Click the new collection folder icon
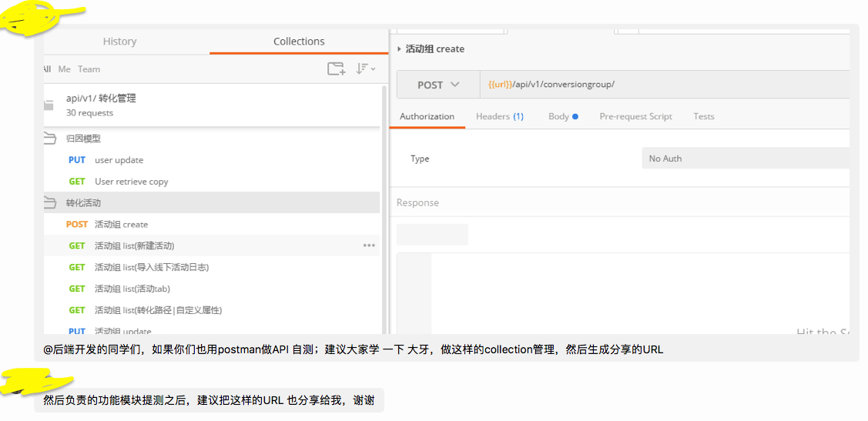The width and height of the screenshot is (868, 421). 336,68
